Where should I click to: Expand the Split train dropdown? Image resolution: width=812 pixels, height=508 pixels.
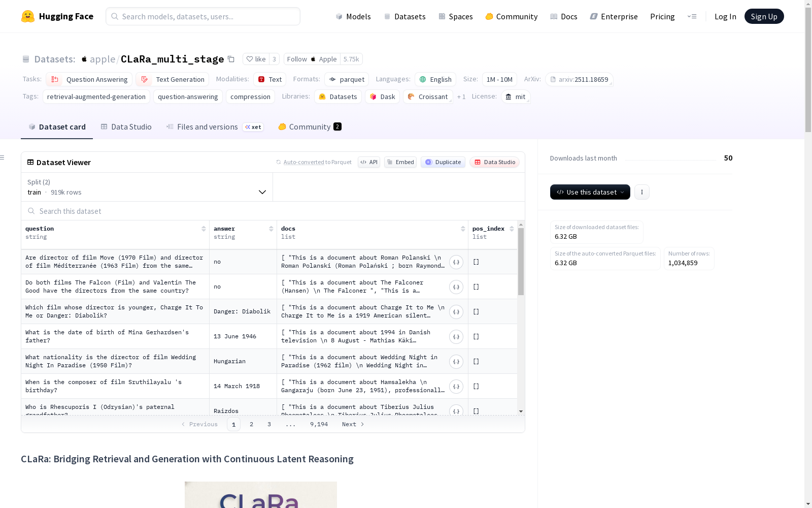click(x=147, y=187)
